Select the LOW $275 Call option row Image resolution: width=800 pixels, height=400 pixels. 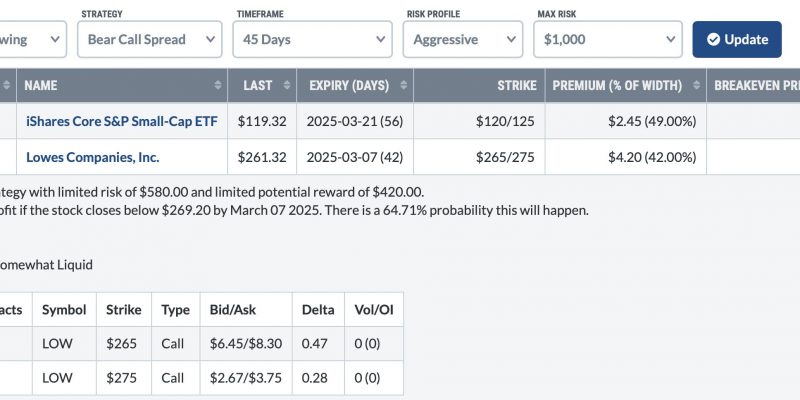[x=202, y=378]
